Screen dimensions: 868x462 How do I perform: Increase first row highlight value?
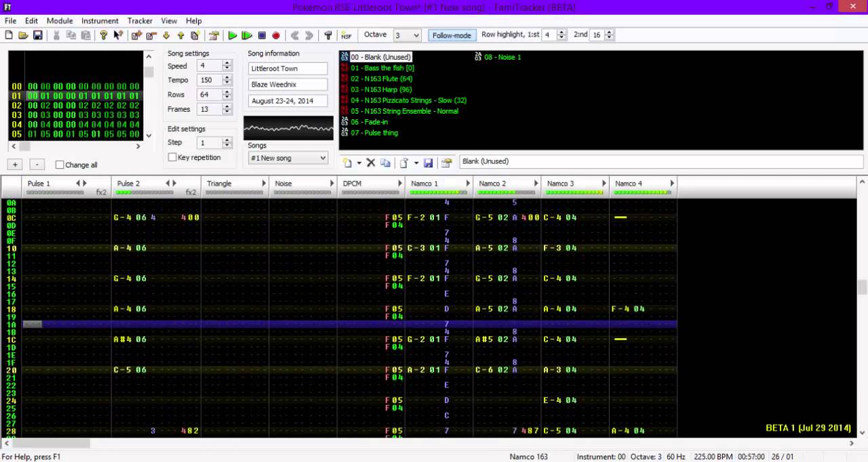pyautogui.click(x=561, y=33)
